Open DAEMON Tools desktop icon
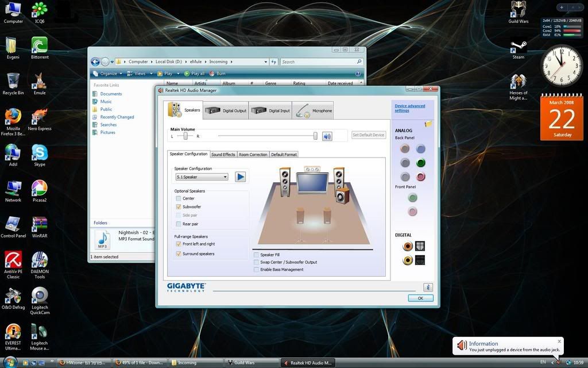The height and width of the screenshot is (368, 588). click(x=40, y=265)
